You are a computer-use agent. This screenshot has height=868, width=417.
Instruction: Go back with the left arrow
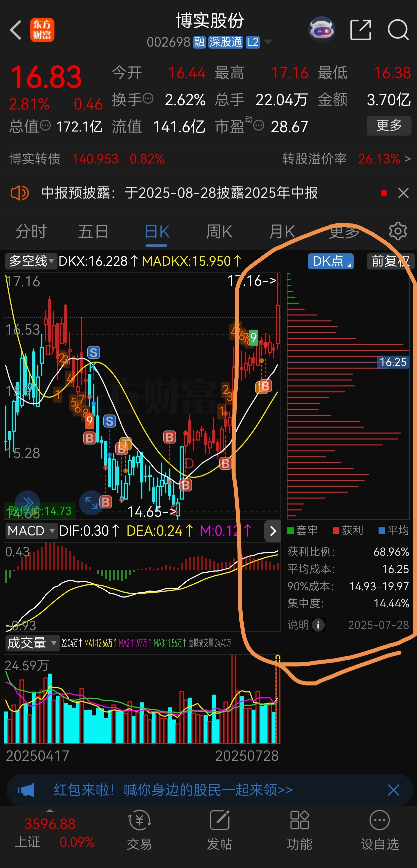coord(16,30)
